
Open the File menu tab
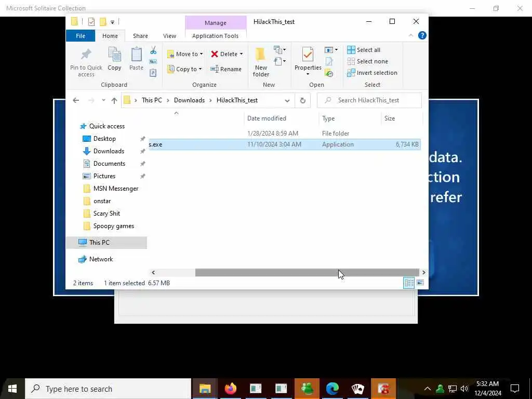[81, 36]
